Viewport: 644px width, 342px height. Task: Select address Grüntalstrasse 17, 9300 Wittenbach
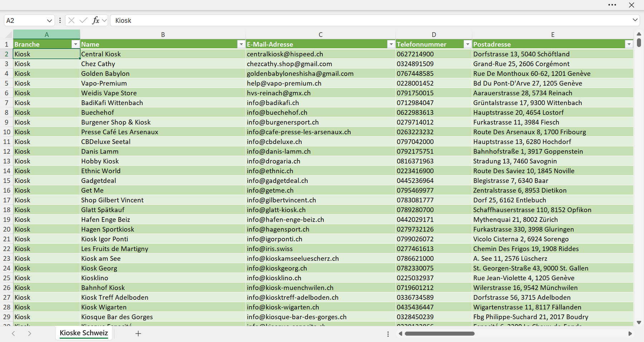553,102
